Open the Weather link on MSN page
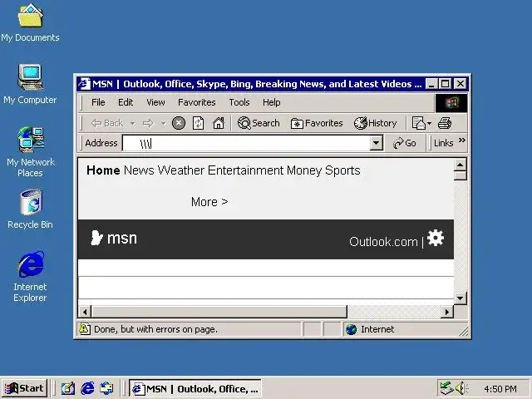 [x=181, y=170]
